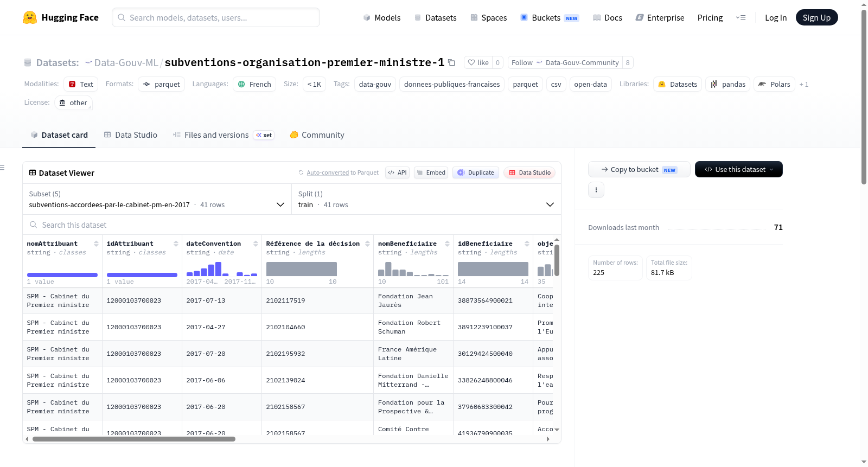This screenshot has height=467, width=868.
Task: Click the open-data tag
Action: pyautogui.click(x=590, y=84)
